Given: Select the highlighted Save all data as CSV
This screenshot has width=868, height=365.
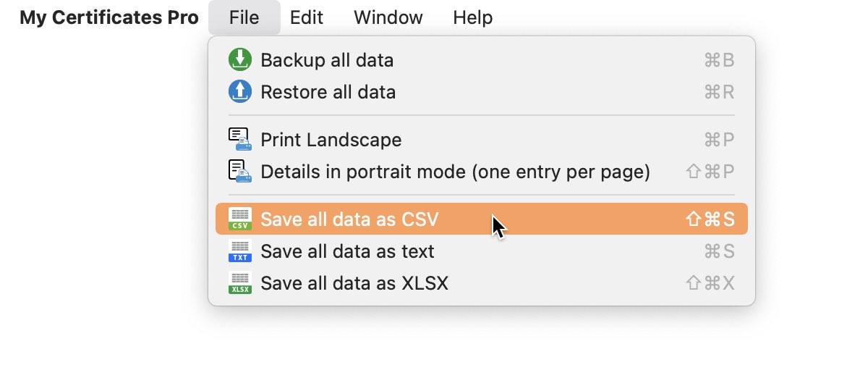Looking at the screenshot, I should 349,219.
